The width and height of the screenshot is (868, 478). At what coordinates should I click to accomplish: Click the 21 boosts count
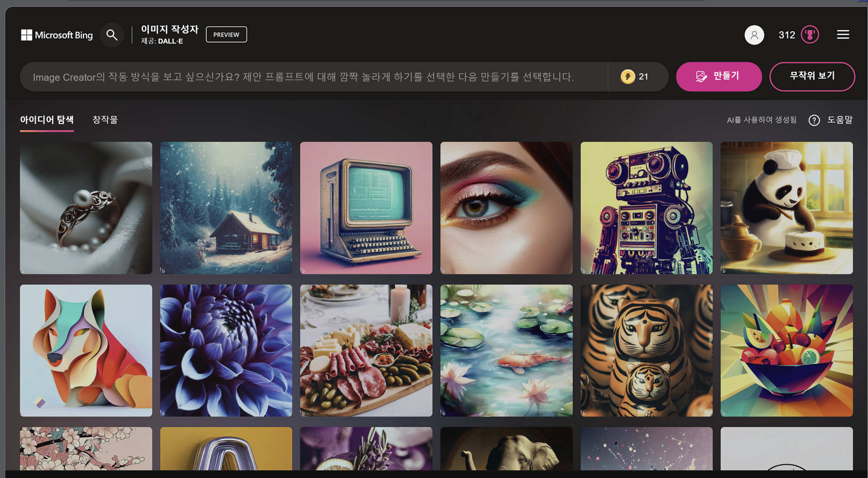(x=644, y=77)
